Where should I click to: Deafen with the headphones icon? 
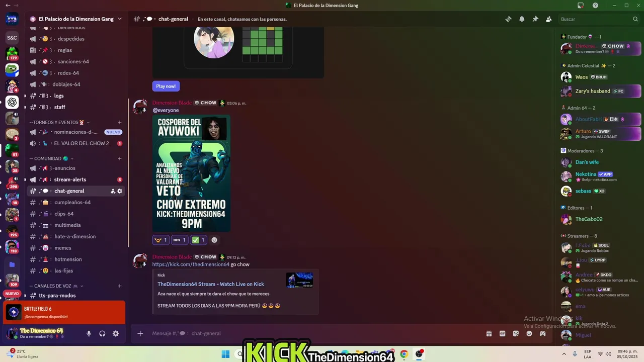(102, 333)
